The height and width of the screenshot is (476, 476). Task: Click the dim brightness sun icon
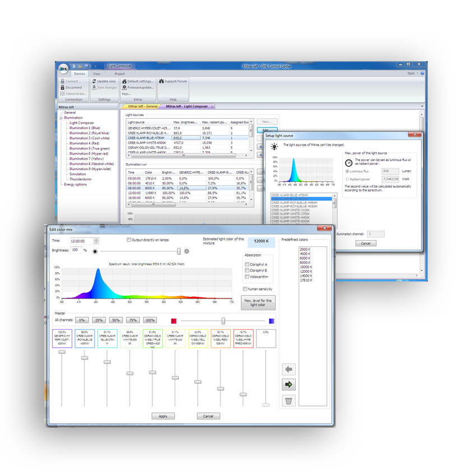95,251
